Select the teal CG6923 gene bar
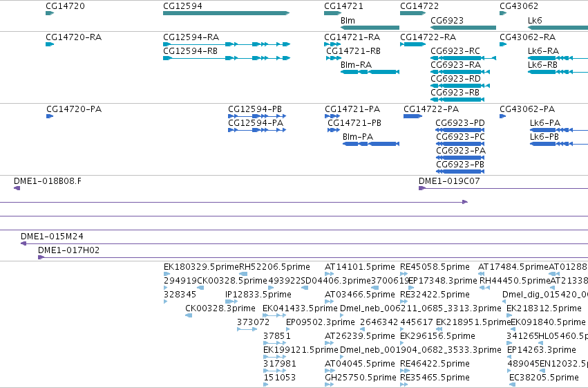 coord(463,28)
